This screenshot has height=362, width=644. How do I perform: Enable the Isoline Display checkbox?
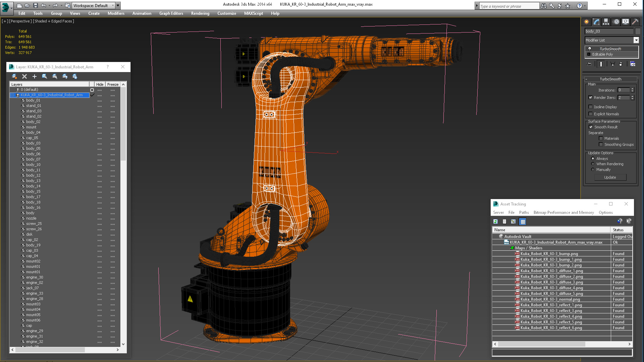tap(591, 107)
